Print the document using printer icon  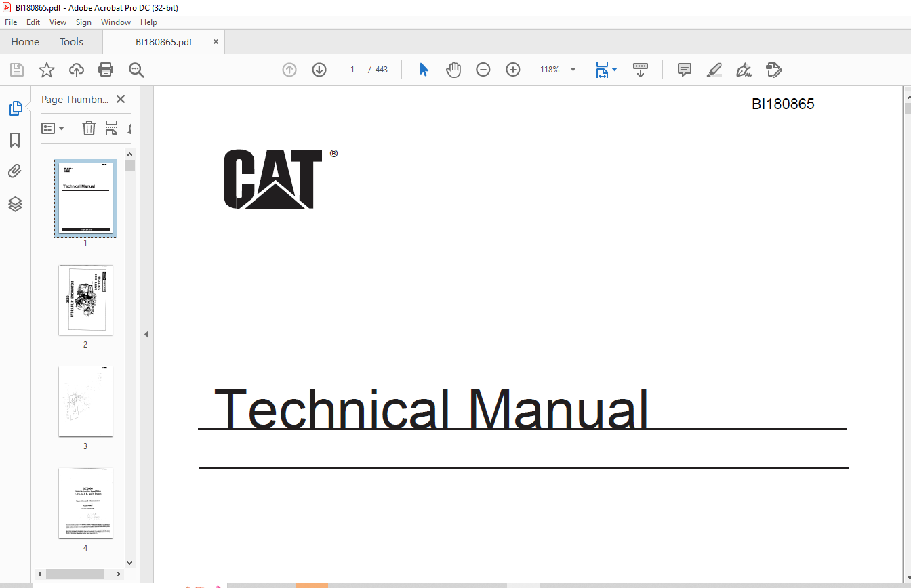click(x=106, y=70)
